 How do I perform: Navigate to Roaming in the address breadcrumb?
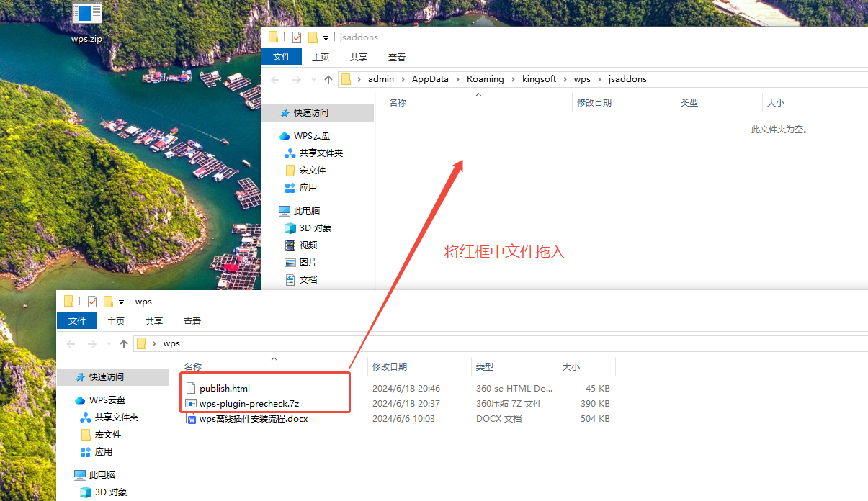[485, 79]
